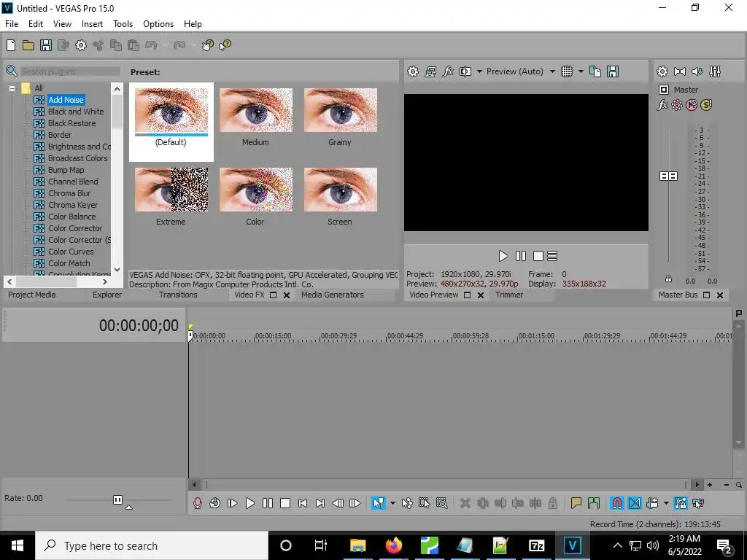Screen dimensions: 747x560
Task: Select the Envelope Edit Tool
Action: coord(407,503)
